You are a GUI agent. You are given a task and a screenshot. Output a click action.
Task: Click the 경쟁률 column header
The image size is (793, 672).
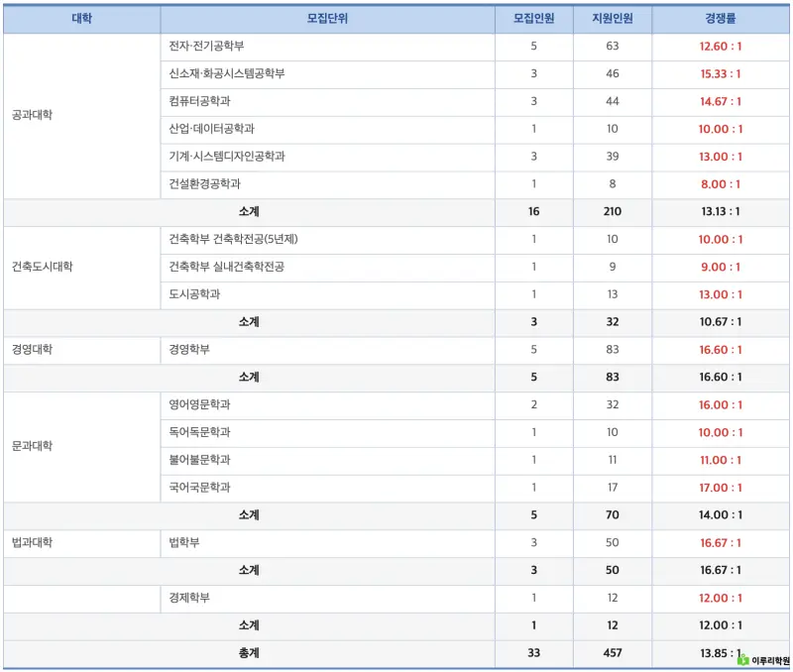pos(721,19)
